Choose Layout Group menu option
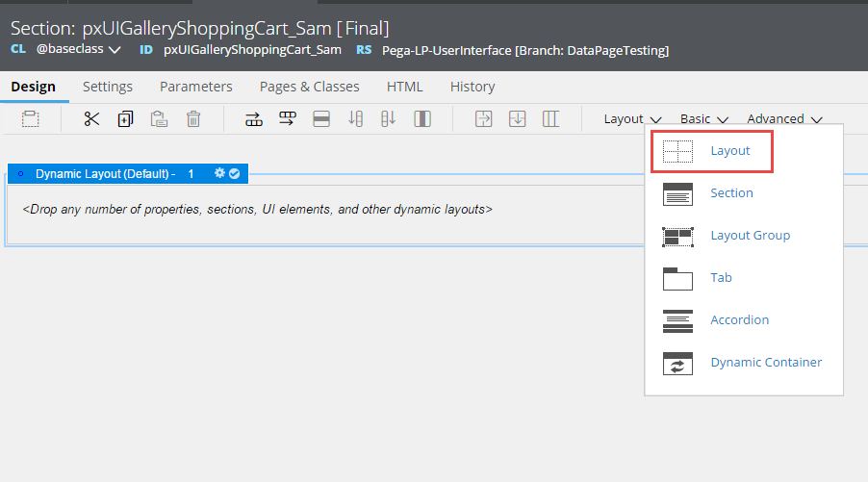Image resolution: width=868 pixels, height=482 pixels. (x=750, y=236)
